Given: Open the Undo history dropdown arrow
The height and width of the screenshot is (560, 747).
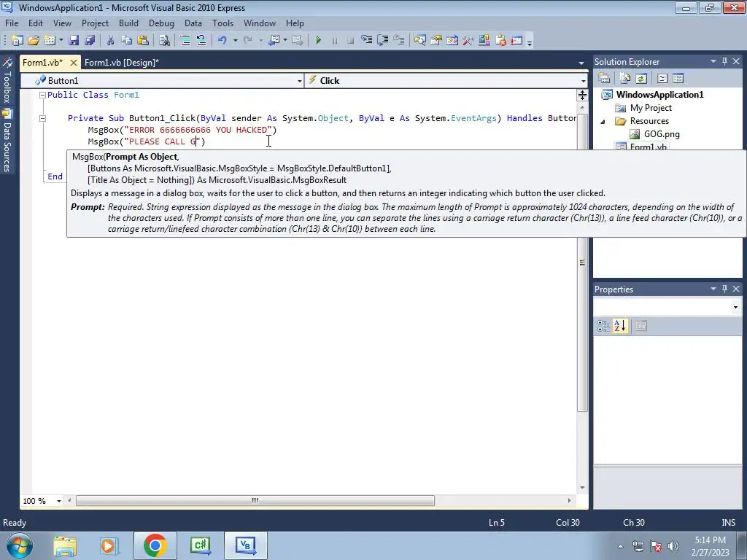Looking at the screenshot, I should pyautogui.click(x=236, y=41).
